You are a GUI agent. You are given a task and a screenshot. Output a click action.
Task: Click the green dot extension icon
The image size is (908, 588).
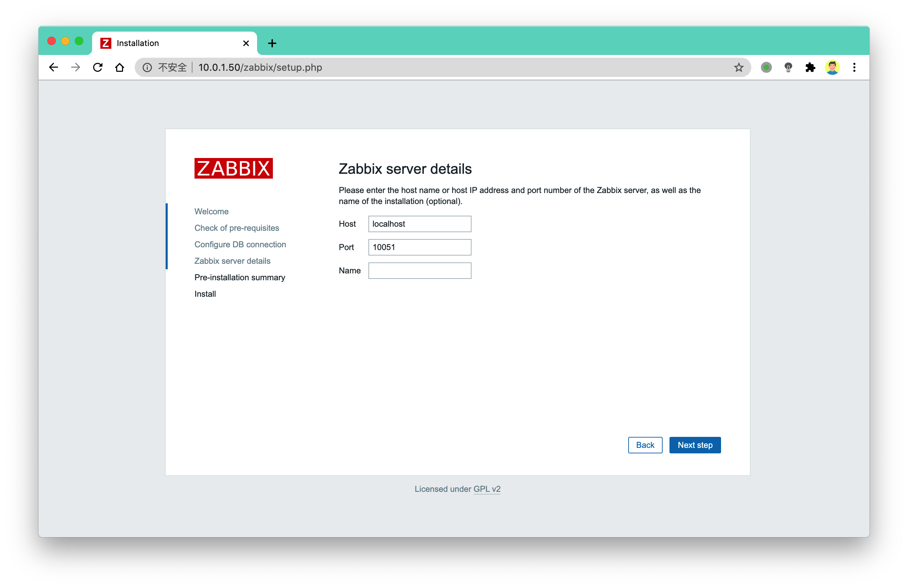(766, 68)
